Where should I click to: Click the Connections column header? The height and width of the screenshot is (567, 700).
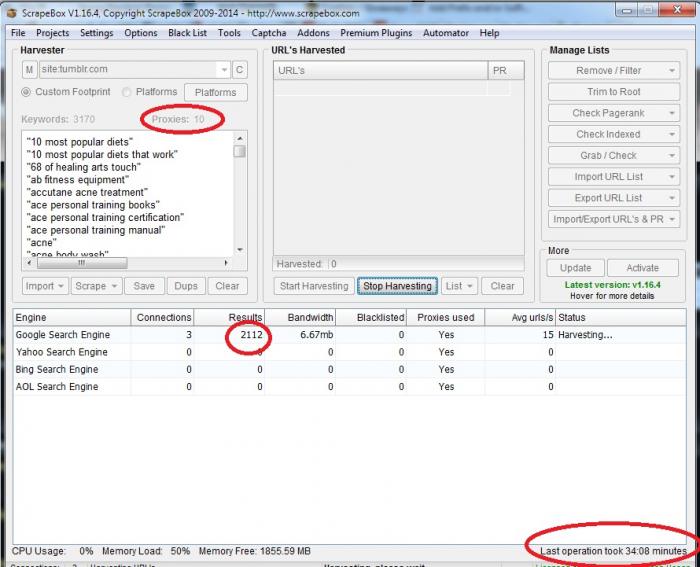pyautogui.click(x=162, y=317)
